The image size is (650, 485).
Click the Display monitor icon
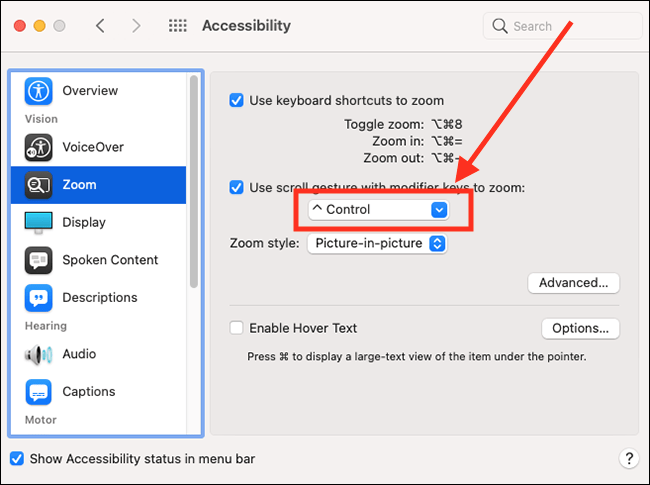click(39, 222)
